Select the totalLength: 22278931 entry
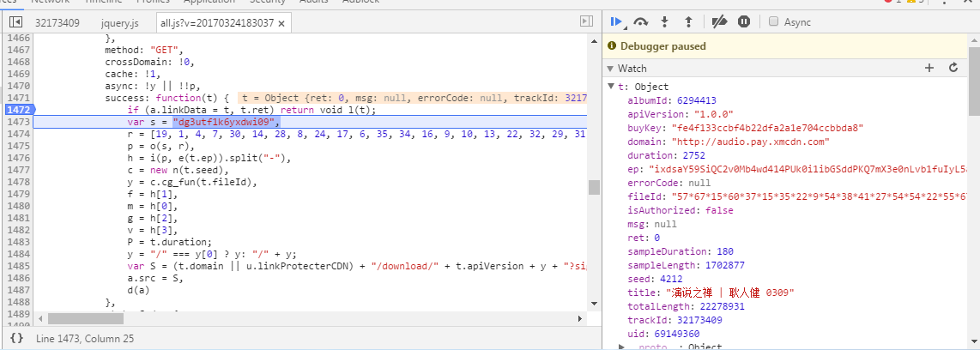980x350 pixels. click(x=686, y=307)
